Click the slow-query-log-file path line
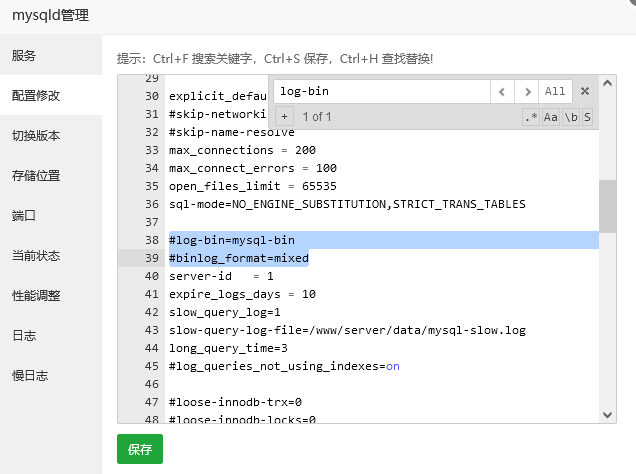This screenshot has height=474, width=636. pyautogui.click(x=347, y=330)
